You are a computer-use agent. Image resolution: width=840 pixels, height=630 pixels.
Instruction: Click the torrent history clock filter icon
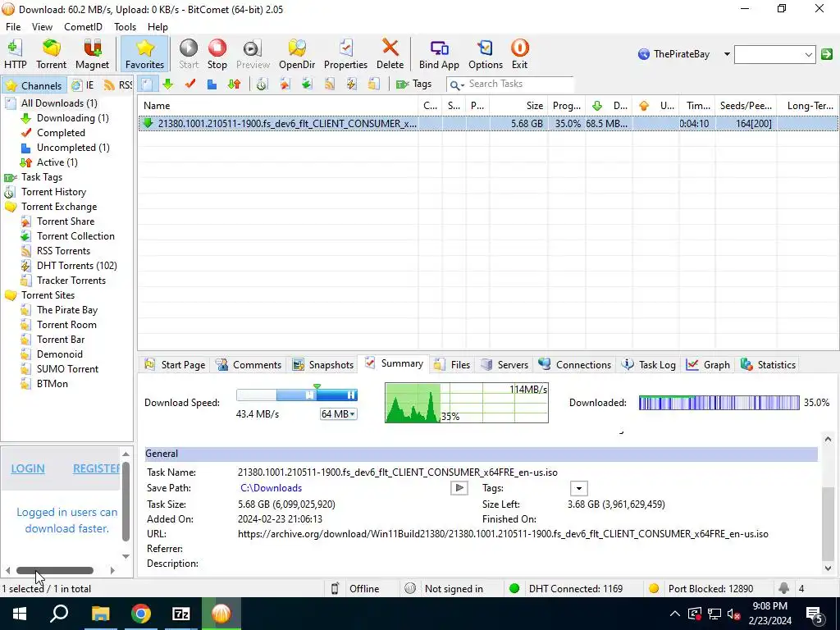pos(262,84)
